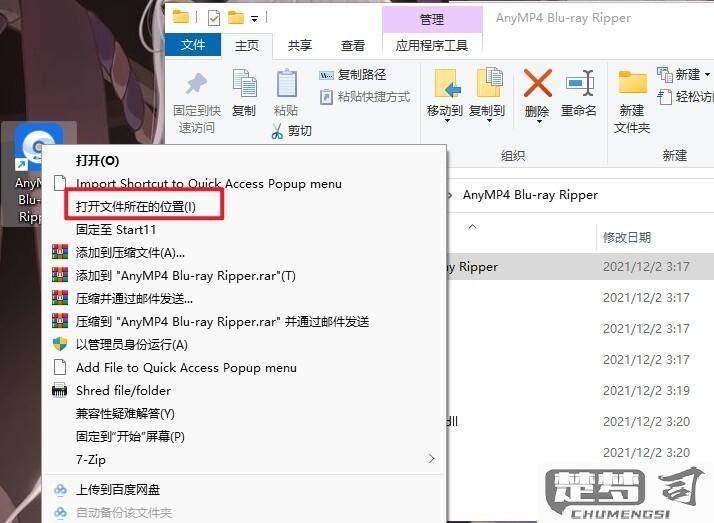Collapse sort arrow above the name column
The width and height of the screenshot is (714, 523).
click(x=473, y=226)
